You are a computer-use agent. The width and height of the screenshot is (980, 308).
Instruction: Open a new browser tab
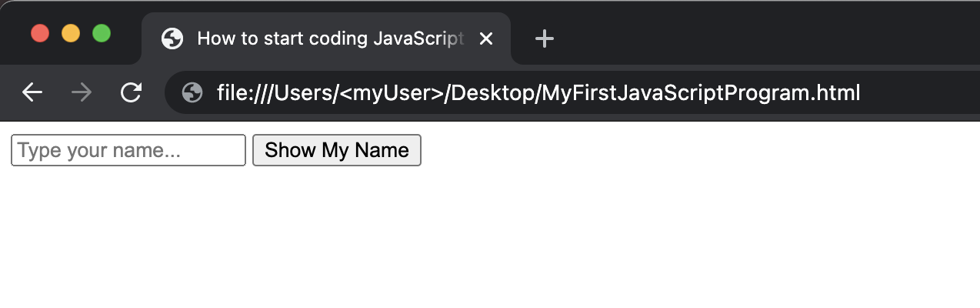coord(545,38)
